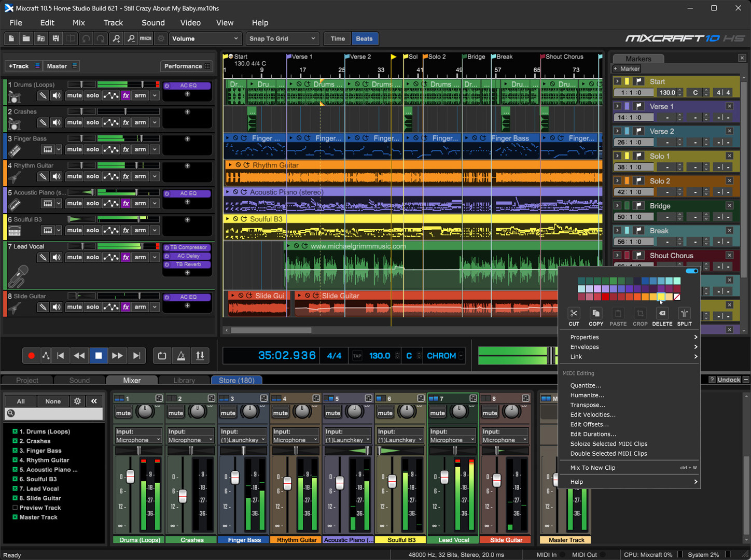Click the All button in mixer
751x560 pixels.
click(x=21, y=401)
